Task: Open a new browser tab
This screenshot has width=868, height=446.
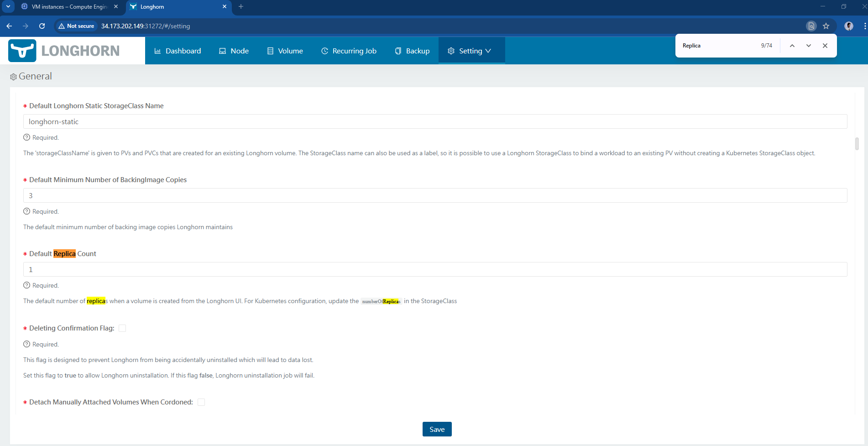Action: coord(241,7)
